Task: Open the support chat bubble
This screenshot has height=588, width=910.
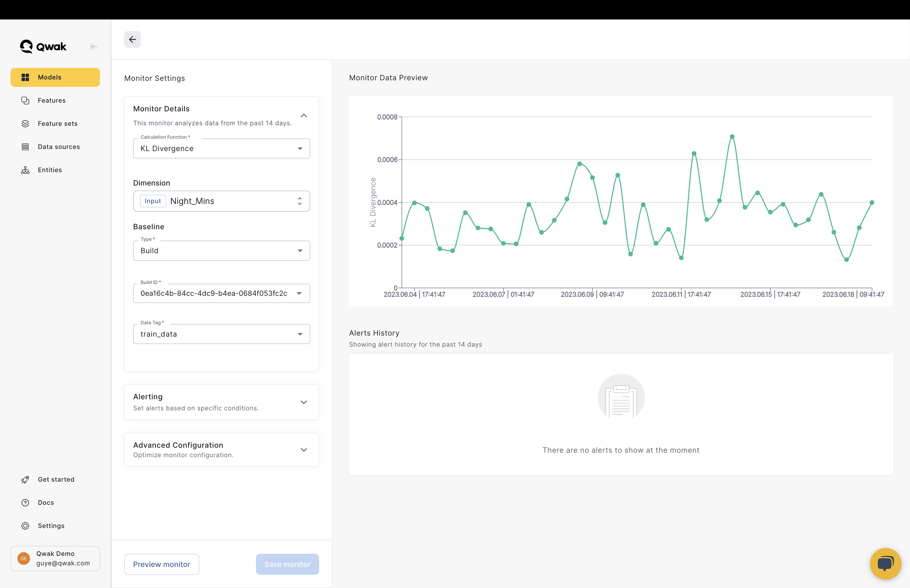Action: [x=885, y=564]
